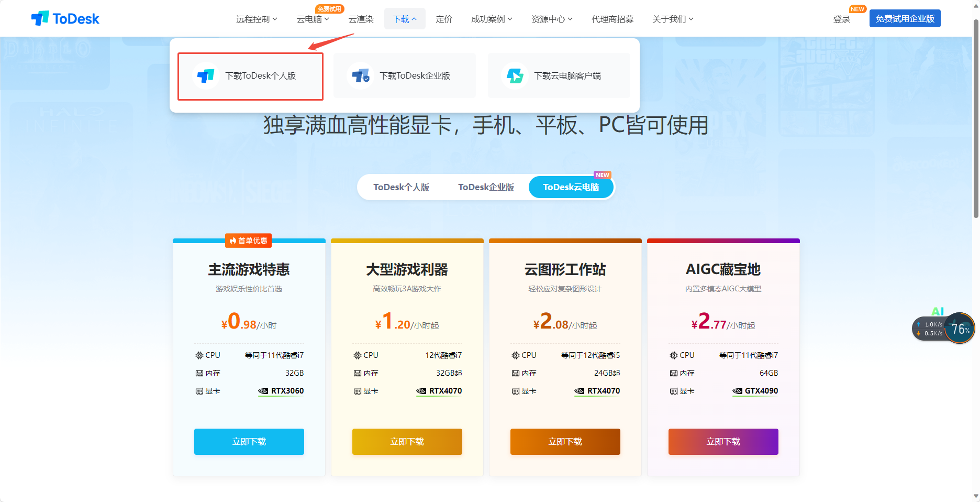Collapse the 下载 dropdown menu
980x502 pixels.
[405, 19]
